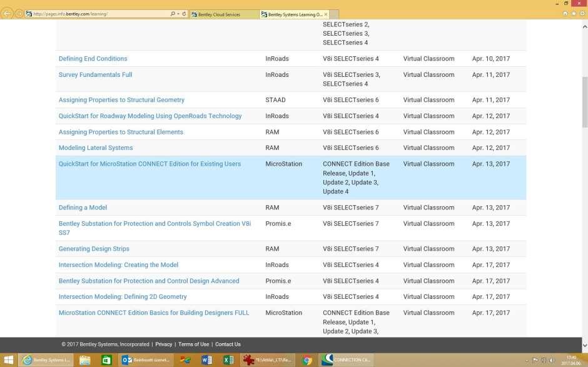588x367 pixels.
Task: Refresh the page with the reload icon
Action: [x=184, y=14]
